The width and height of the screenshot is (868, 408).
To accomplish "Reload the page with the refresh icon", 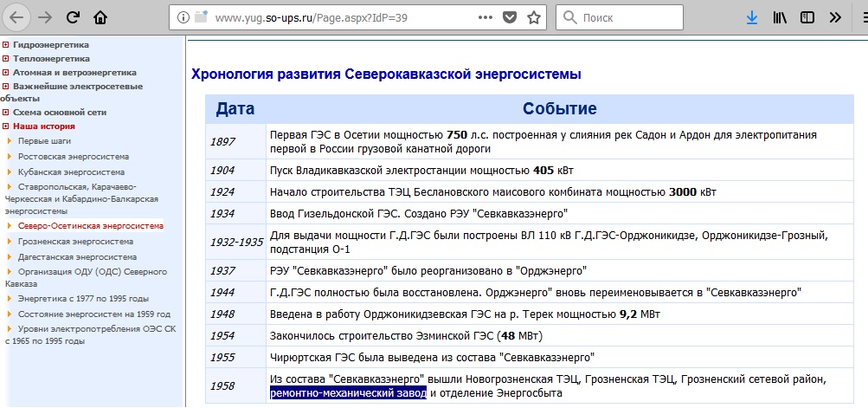I will (x=74, y=17).
